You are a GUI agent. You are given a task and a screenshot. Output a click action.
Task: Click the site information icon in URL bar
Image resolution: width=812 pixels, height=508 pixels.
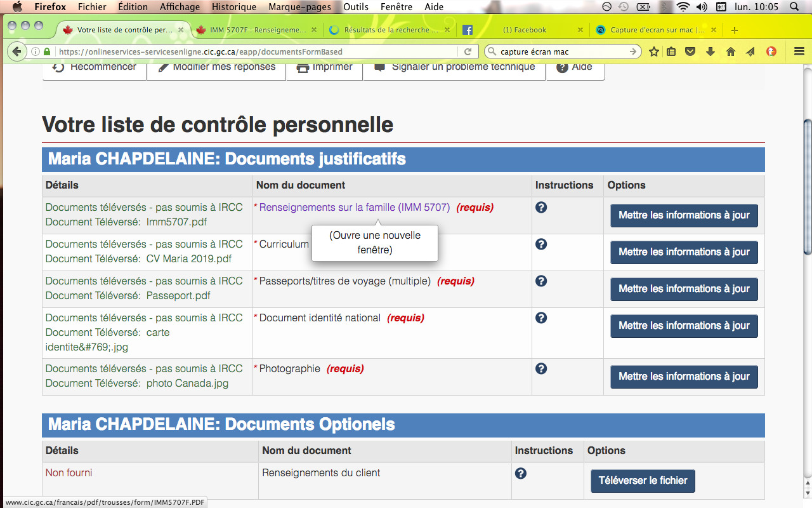point(37,52)
